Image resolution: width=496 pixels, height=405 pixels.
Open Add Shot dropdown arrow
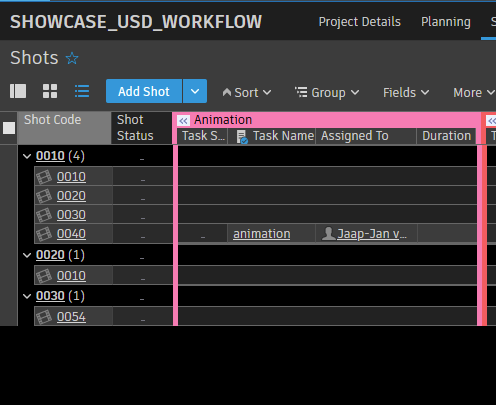coord(195,91)
